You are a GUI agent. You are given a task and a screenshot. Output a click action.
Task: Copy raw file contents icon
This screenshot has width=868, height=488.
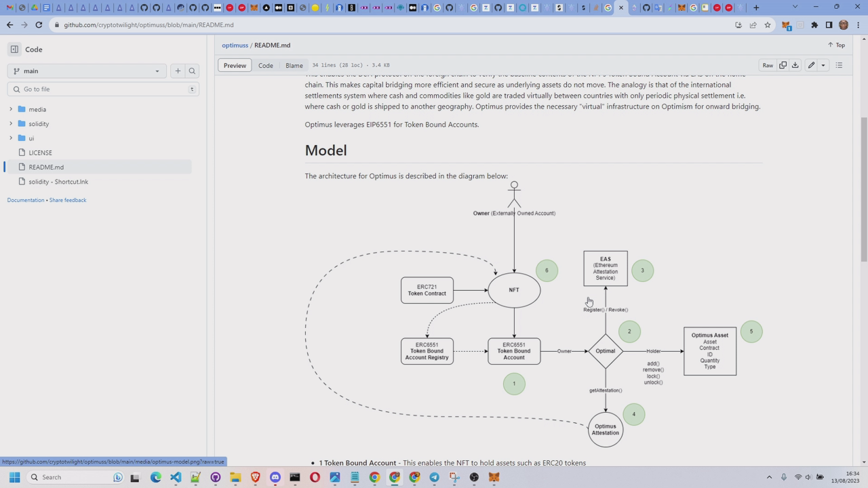[783, 65]
